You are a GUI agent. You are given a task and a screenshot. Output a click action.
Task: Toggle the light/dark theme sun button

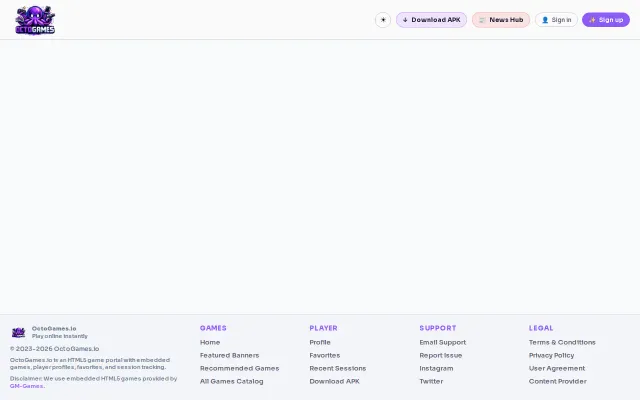[383, 20]
